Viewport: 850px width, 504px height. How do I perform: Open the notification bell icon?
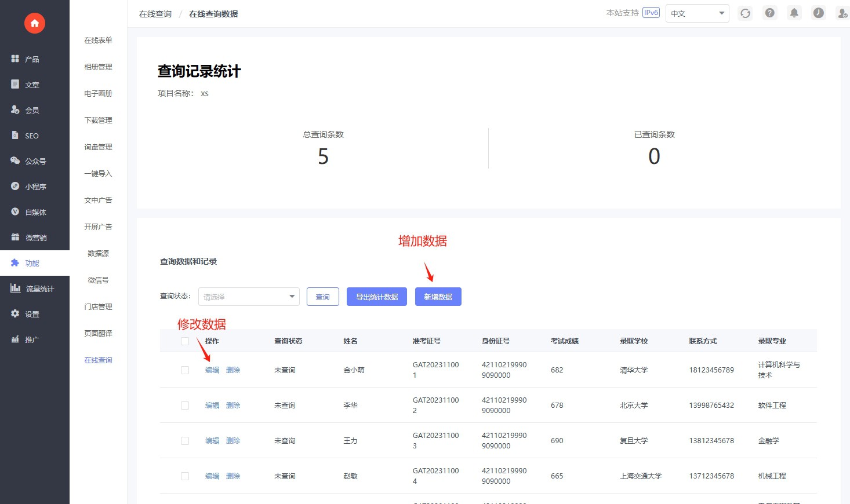[794, 13]
